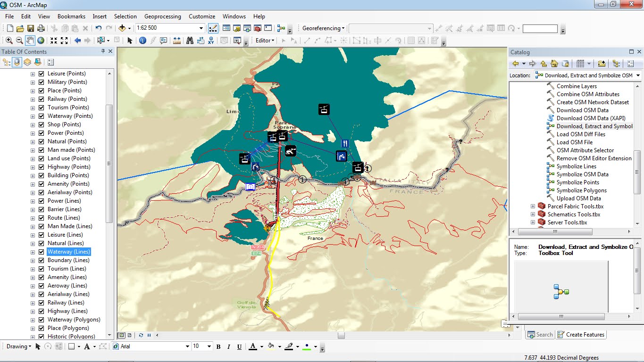Select the Identify tool

pyautogui.click(x=142, y=40)
